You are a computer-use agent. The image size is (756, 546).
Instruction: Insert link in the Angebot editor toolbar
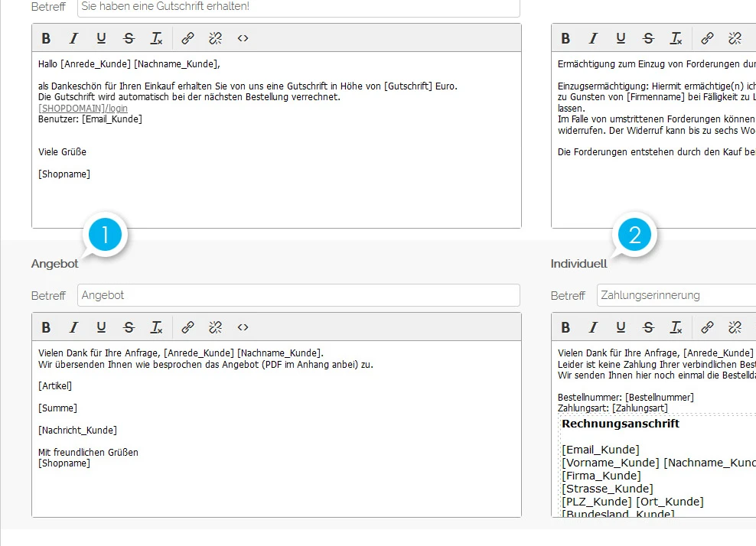click(187, 327)
